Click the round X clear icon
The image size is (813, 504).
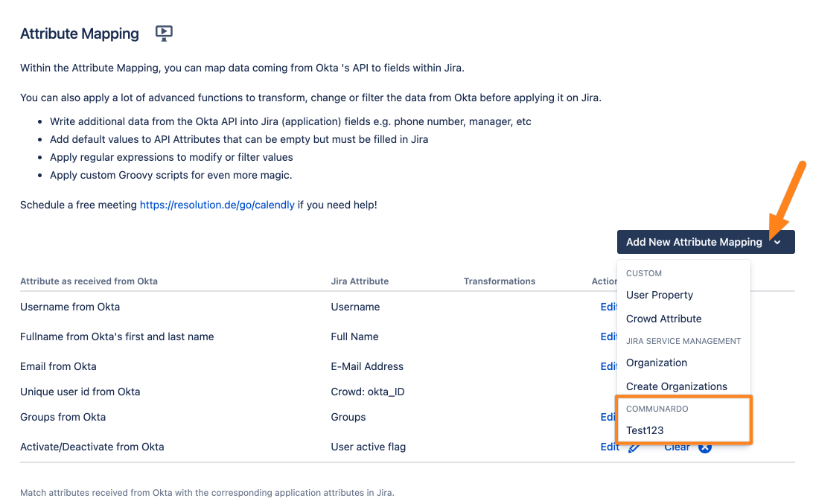coord(704,447)
